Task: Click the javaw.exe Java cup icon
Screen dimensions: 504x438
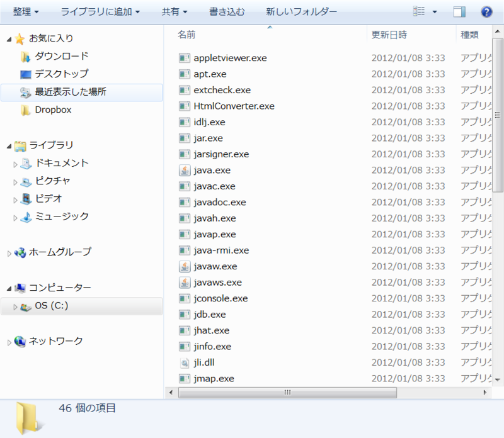Action: 185,267
